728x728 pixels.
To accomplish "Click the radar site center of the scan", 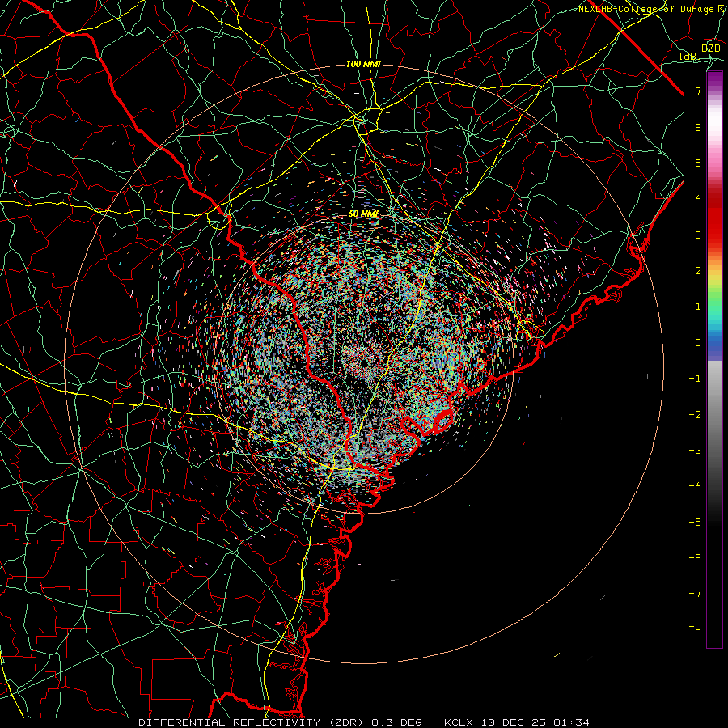I will coord(365,362).
